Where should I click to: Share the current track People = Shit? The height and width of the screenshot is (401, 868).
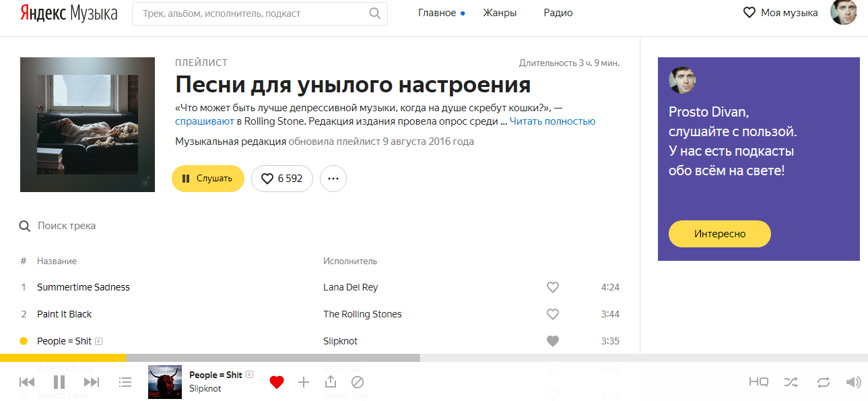click(x=331, y=382)
